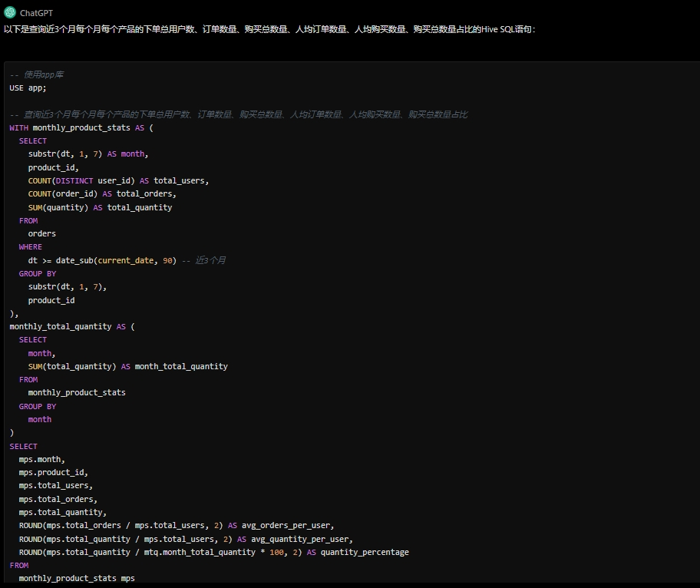Click the ROUND line aliased quantity_percentage
Viewport: 700px width, 588px height.
pos(214,552)
